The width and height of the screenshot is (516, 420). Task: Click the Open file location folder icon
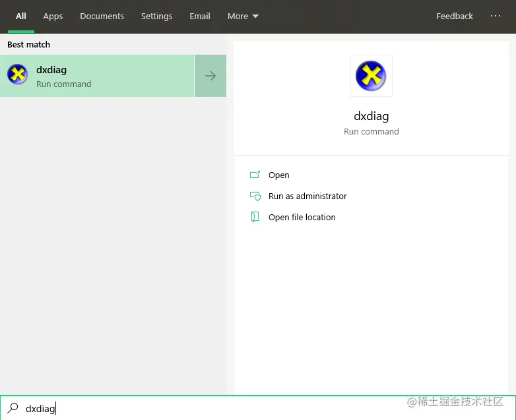coord(255,217)
